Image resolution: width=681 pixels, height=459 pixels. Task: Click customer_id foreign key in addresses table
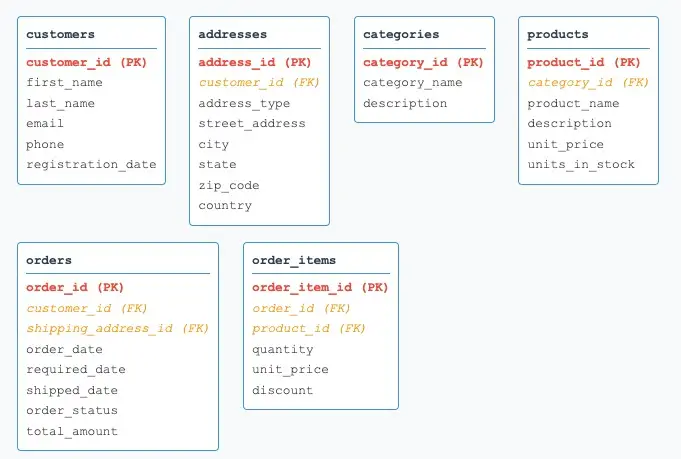pyautogui.click(x=259, y=82)
